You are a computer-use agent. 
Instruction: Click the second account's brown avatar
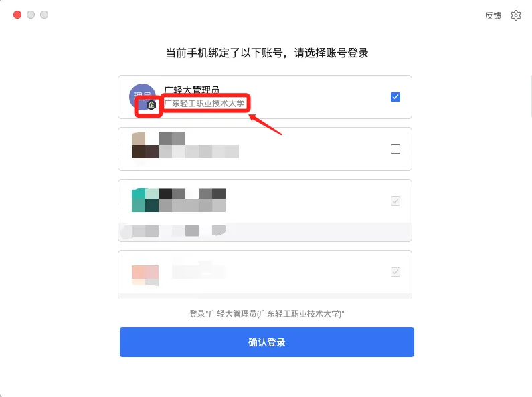145,145
